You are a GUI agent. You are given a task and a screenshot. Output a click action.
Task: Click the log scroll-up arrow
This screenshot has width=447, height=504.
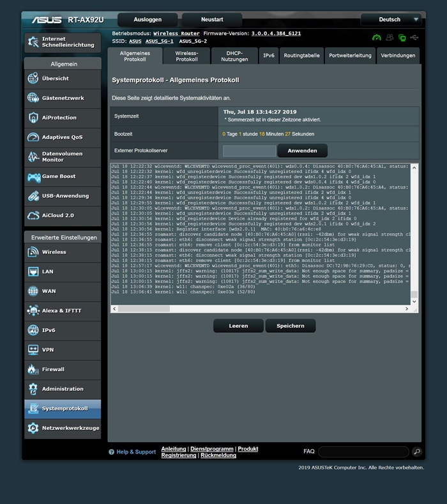tap(414, 168)
